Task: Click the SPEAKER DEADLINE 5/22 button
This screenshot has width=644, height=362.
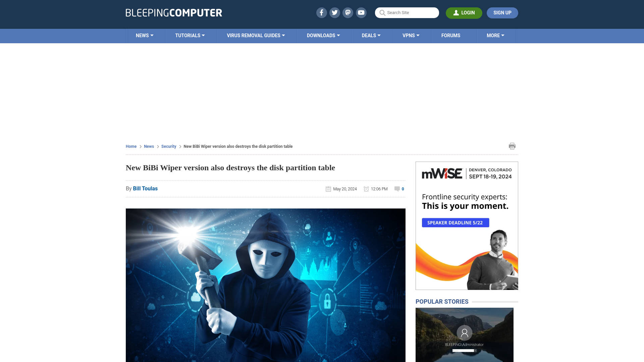Action: point(455,222)
